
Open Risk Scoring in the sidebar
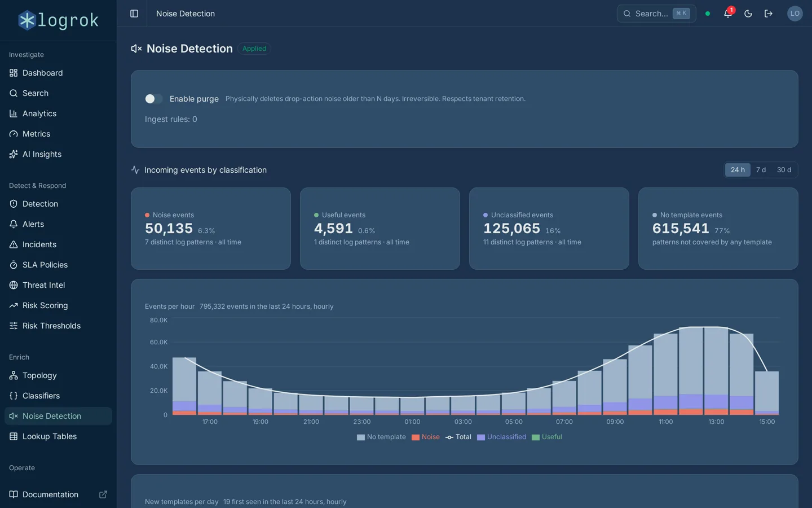58,305
